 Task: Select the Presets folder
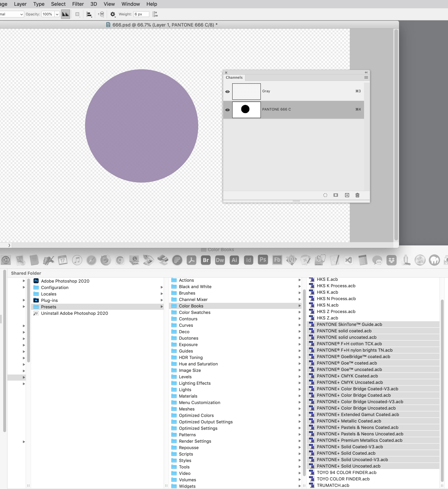click(48, 307)
